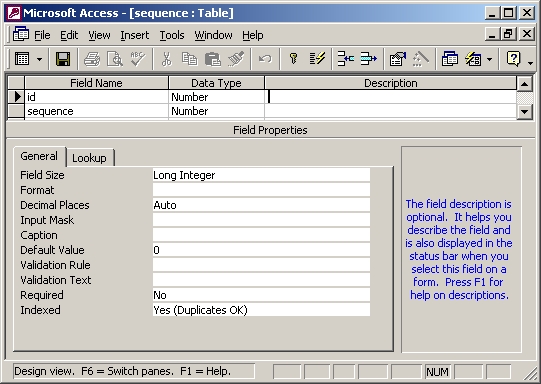The width and height of the screenshot is (541, 384).
Task: Click the Description column header
Action: tap(391, 83)
